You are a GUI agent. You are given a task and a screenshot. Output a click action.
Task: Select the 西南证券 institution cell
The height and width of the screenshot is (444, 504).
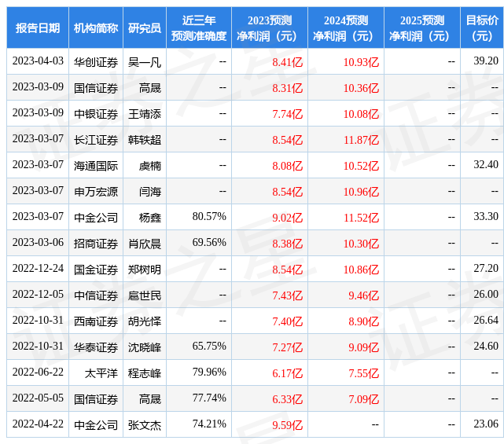pos(96,321)
